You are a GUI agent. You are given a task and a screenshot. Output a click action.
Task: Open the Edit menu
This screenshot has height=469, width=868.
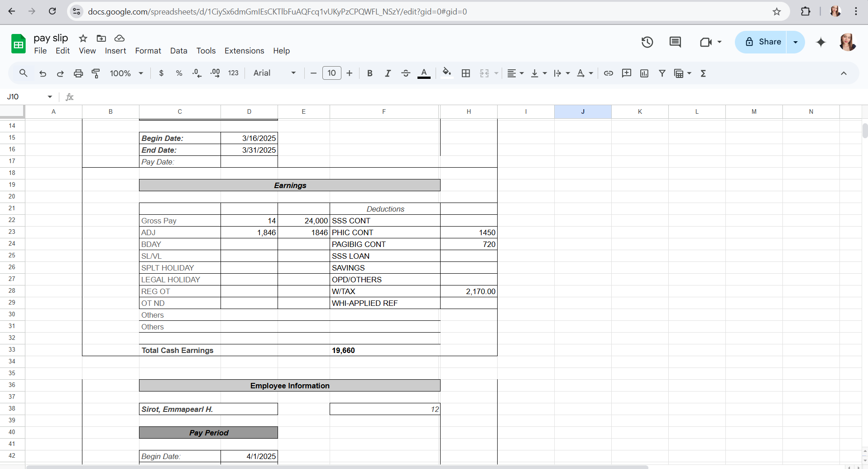coord(62,51)
